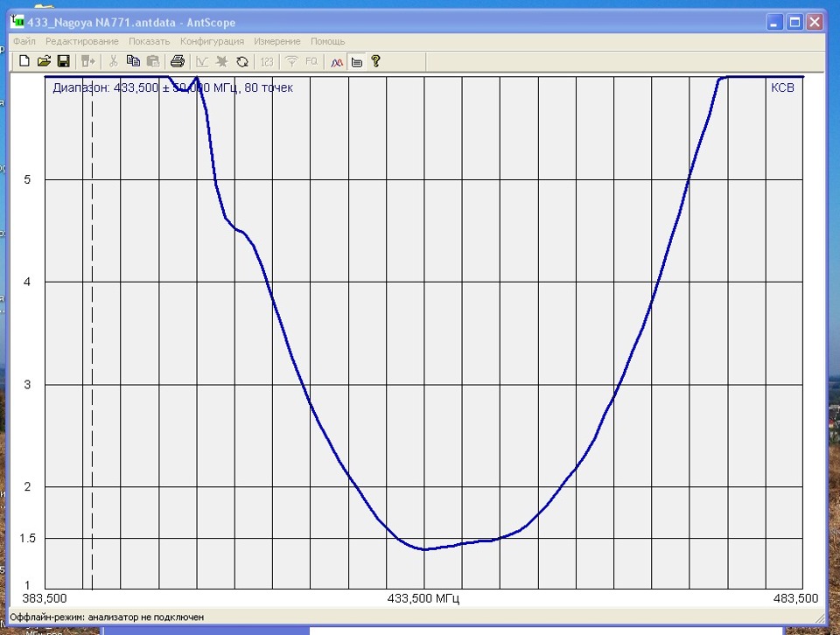Viewport: 840px width, 635px height.
Task: Copy the graph with the copy icon
Action: click(133, 61)
